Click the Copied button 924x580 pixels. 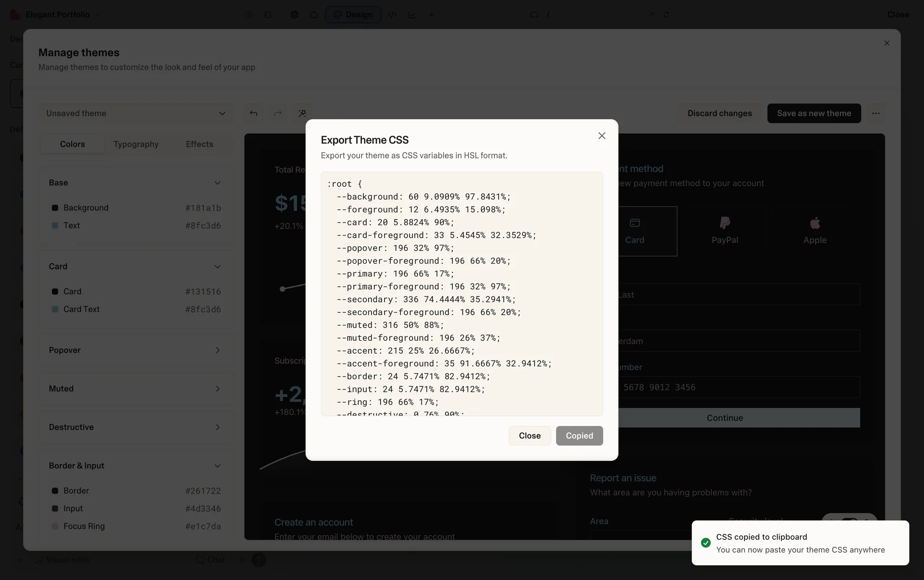pyautogui.click(x=579, y=436)
